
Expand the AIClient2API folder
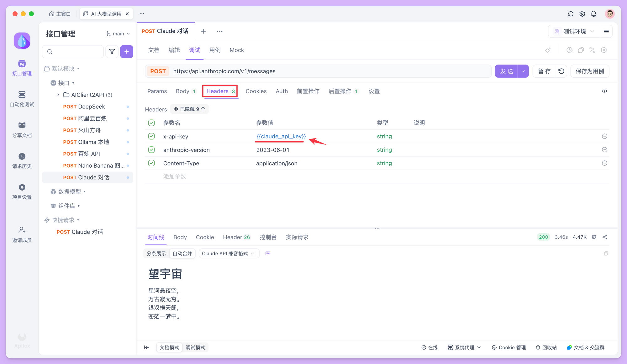tap(58, 95)
